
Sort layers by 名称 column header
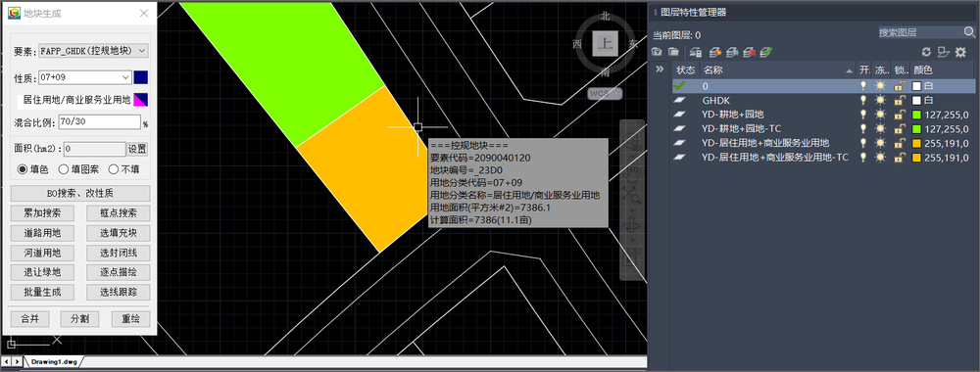click(777, 70)
